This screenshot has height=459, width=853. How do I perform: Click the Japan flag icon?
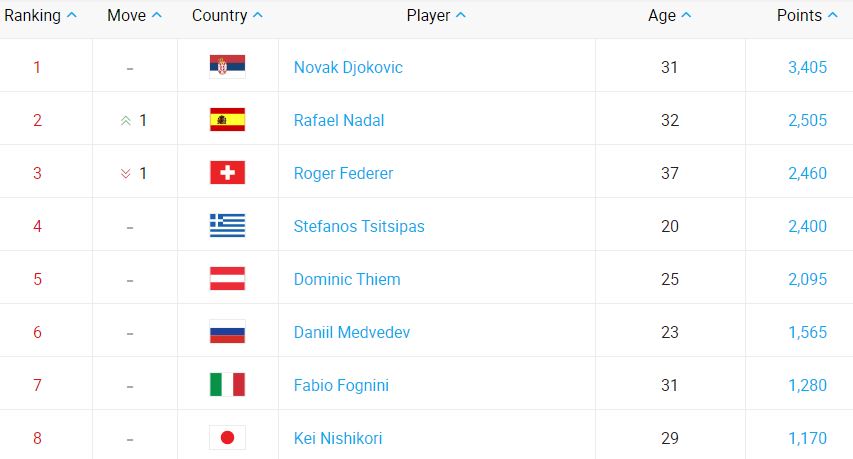[x=227, y=438]
